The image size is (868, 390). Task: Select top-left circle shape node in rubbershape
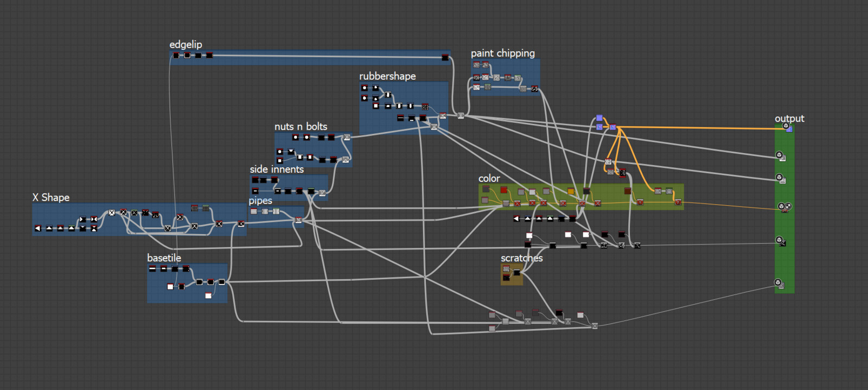point(365,87)
